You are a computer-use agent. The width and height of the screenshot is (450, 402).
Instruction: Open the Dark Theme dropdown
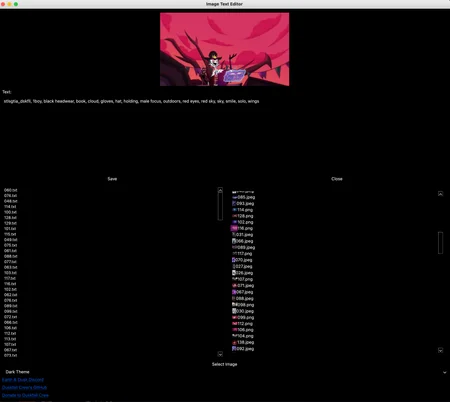225,372
